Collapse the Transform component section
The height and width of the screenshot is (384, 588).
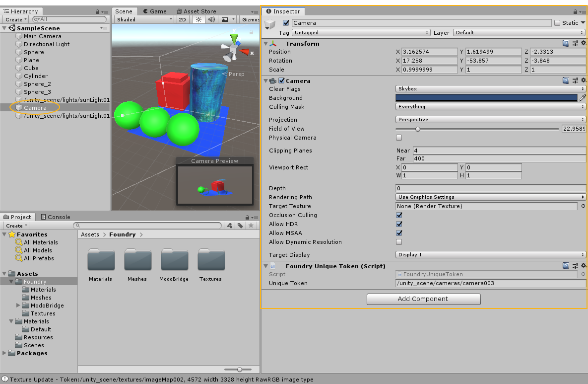[266, 44]
